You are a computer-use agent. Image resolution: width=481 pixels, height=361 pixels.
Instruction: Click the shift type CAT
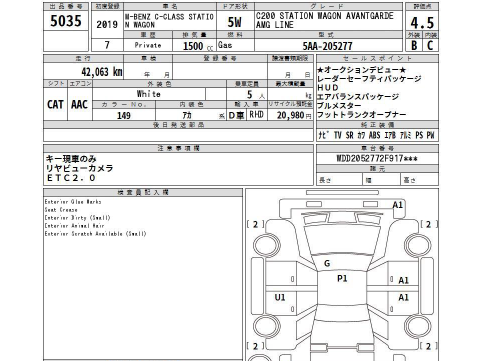[x=55, y=105]
